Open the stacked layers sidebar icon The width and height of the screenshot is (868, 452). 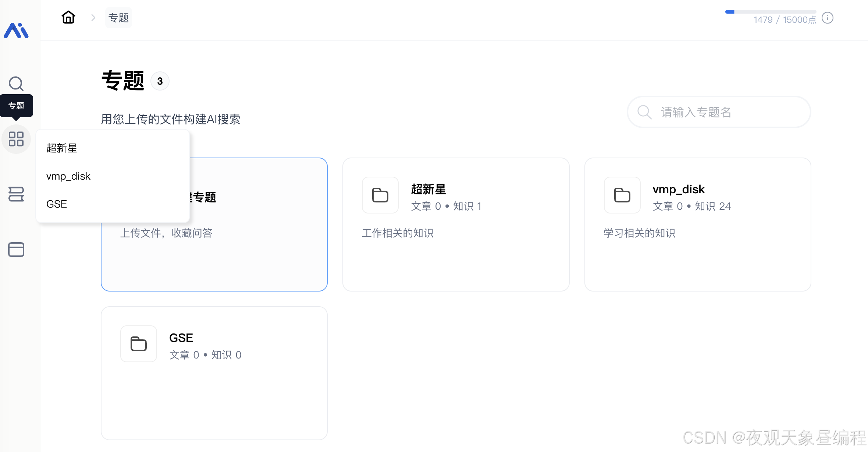(16, 194)
